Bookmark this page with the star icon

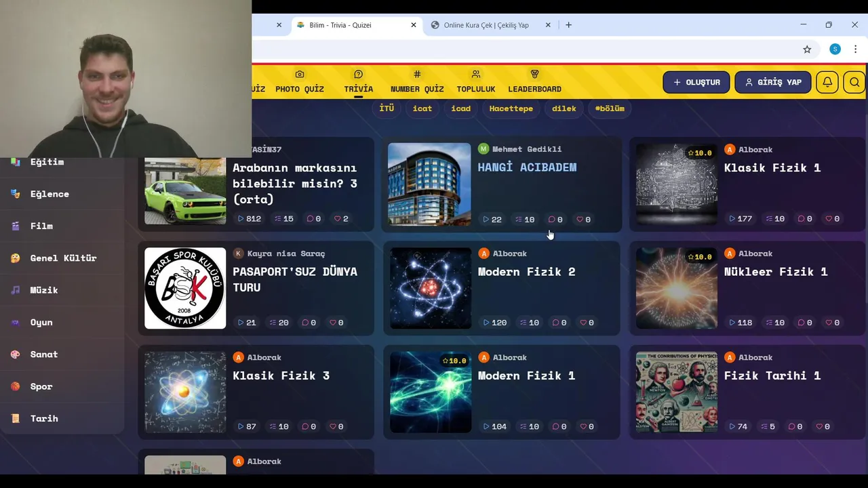coord(807,49)
